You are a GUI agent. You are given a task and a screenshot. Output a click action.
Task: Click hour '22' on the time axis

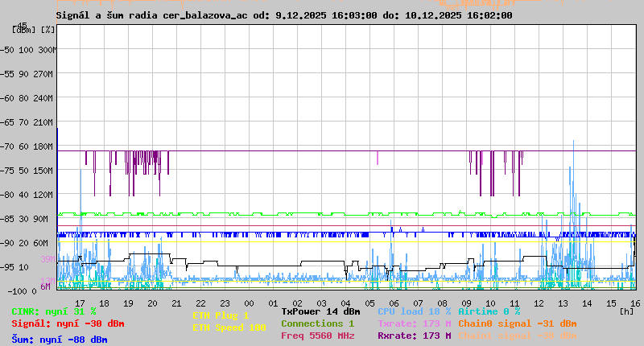(200, 303)
